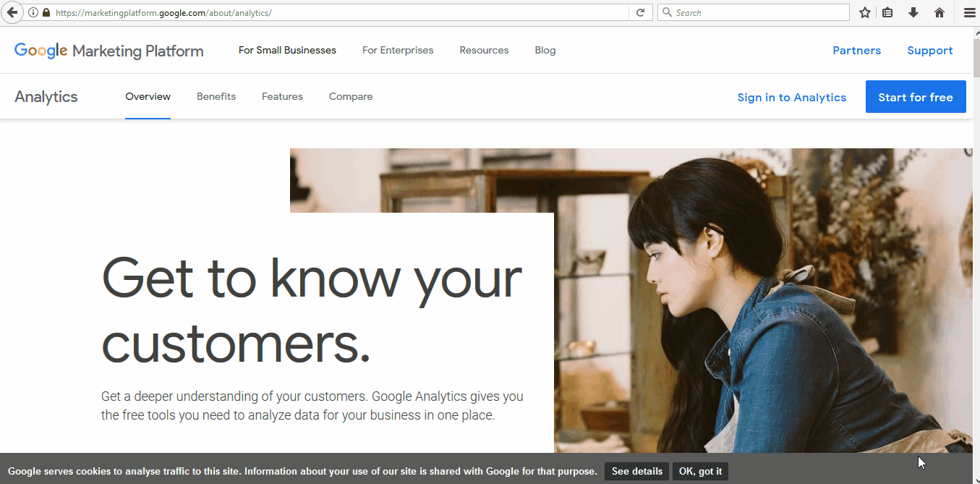Image resolution: width=980 pixels, height=484 pixels.
Task: Open the downloads arrow icon
Action: pyautogui.click(x=913, y=12)
